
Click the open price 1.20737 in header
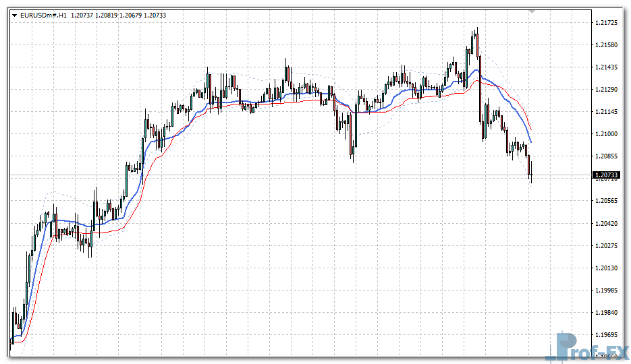(x=83, y=16)
